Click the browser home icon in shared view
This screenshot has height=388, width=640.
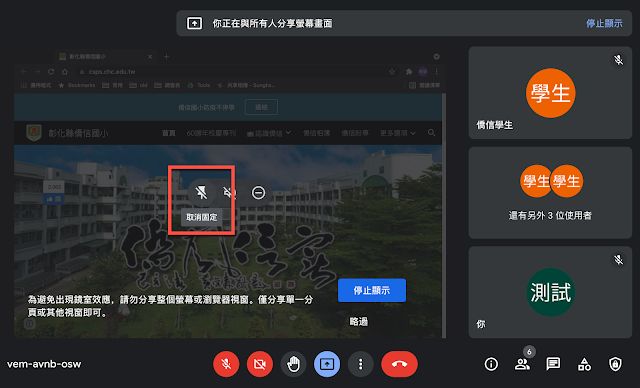(x=64, y=72)
